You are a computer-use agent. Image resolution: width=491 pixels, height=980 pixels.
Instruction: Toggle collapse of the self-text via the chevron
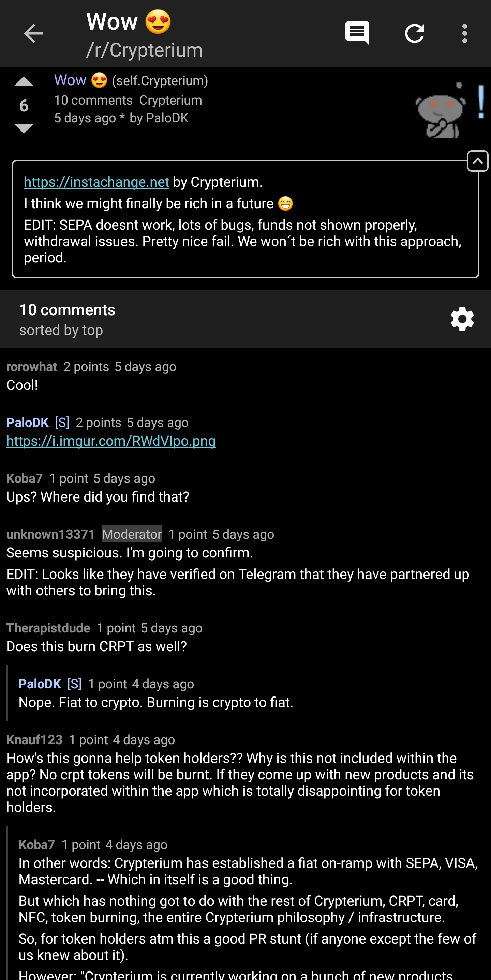point(478,161)
